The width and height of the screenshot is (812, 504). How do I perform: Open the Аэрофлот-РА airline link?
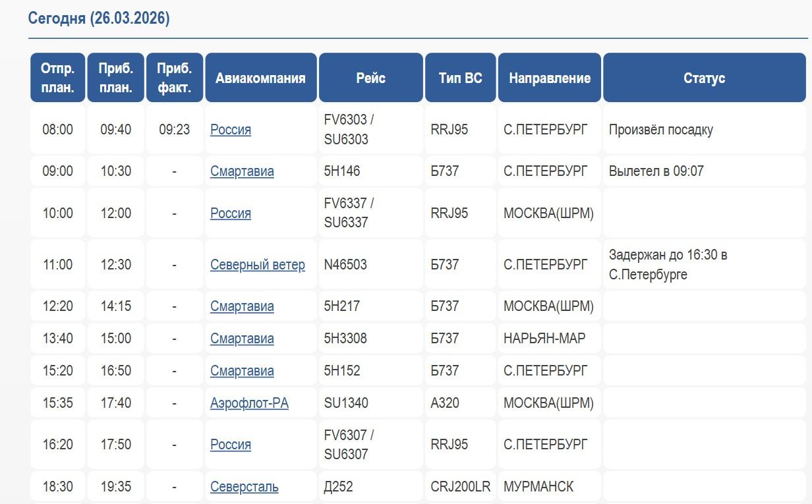[249, 403]
